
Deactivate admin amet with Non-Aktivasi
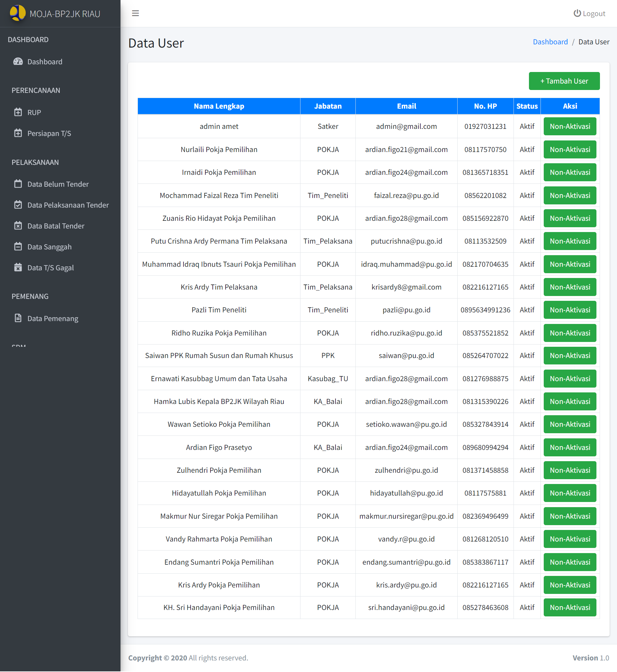point(569,126)
